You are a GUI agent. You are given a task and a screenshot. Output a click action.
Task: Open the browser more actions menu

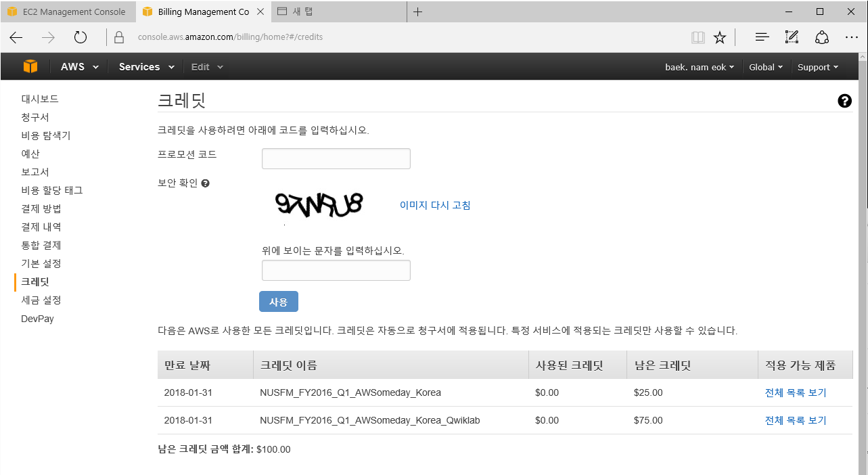(x=852, y=37)
